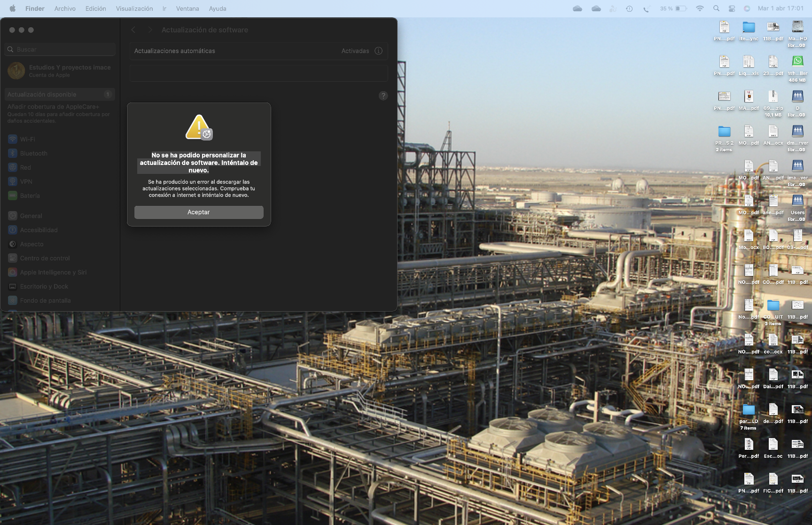Click the Siri icon in menu bar
Image resolution: width=812 pixels, height=525 pixels.
point(747,8)
